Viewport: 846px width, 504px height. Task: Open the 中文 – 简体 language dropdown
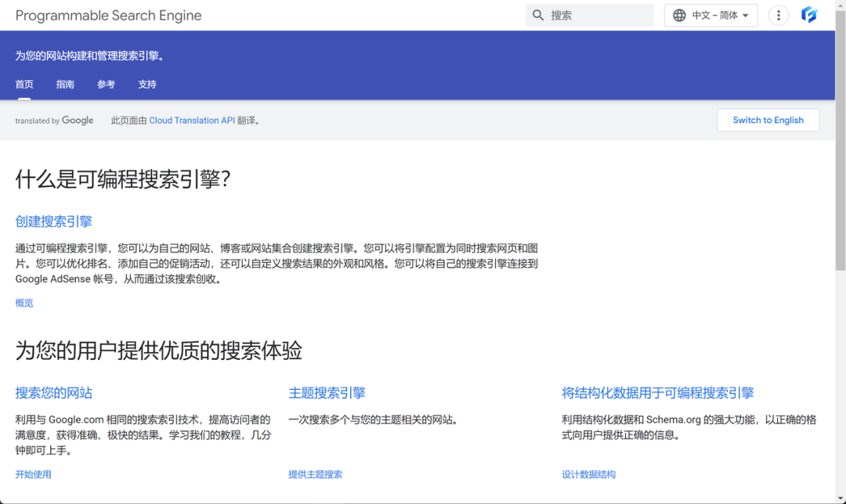tap(710, 15)
